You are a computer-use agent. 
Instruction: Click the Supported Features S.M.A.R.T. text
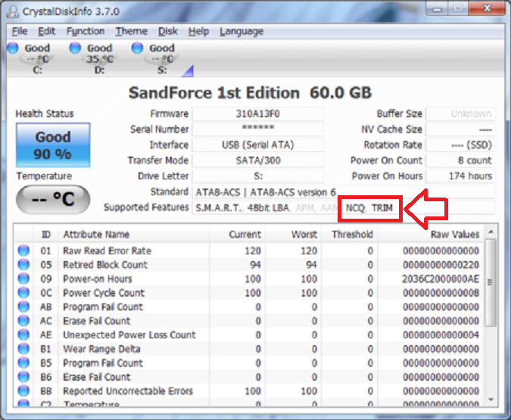point(218,208)
